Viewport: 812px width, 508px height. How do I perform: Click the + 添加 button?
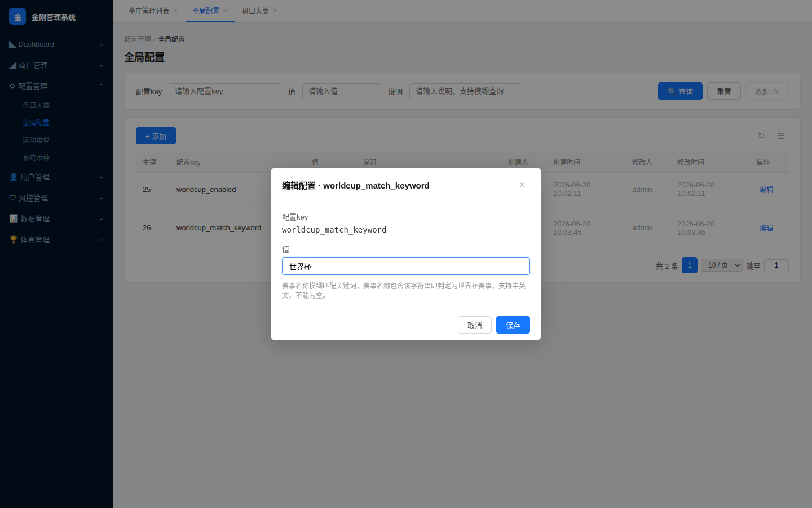[x=156, y=136]
